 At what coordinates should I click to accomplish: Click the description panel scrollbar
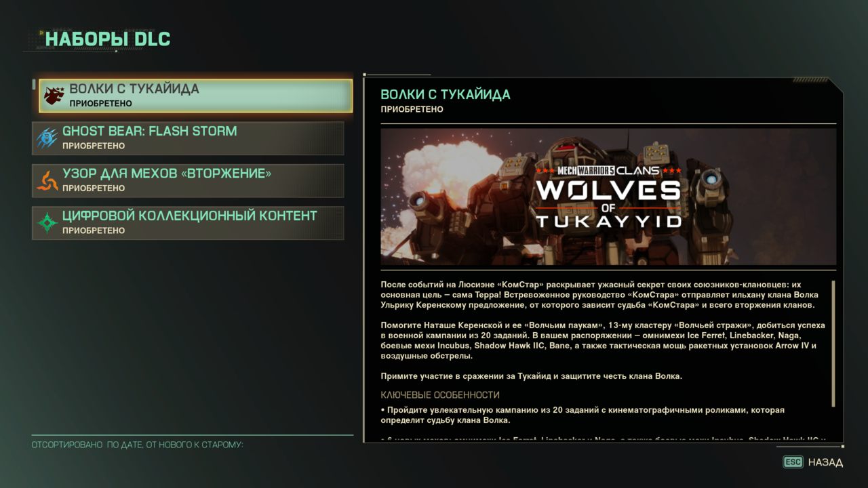point(833,343)
